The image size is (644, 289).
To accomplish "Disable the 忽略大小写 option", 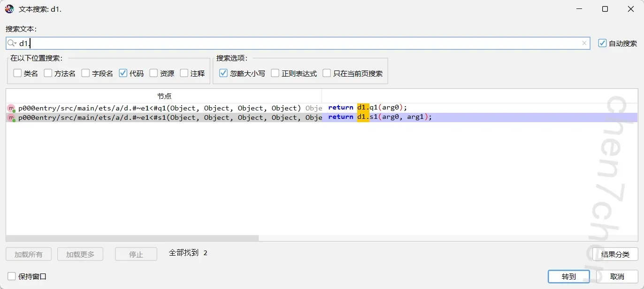I will [223, 73].
